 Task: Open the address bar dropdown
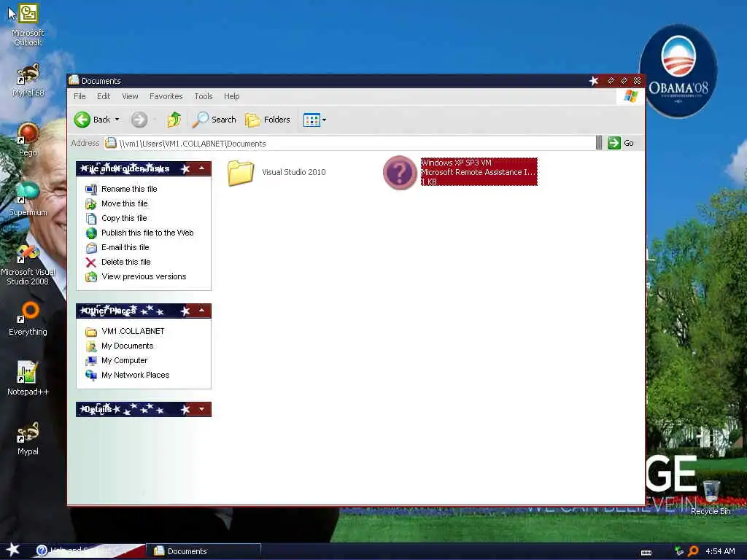click(x=599, y=143)
